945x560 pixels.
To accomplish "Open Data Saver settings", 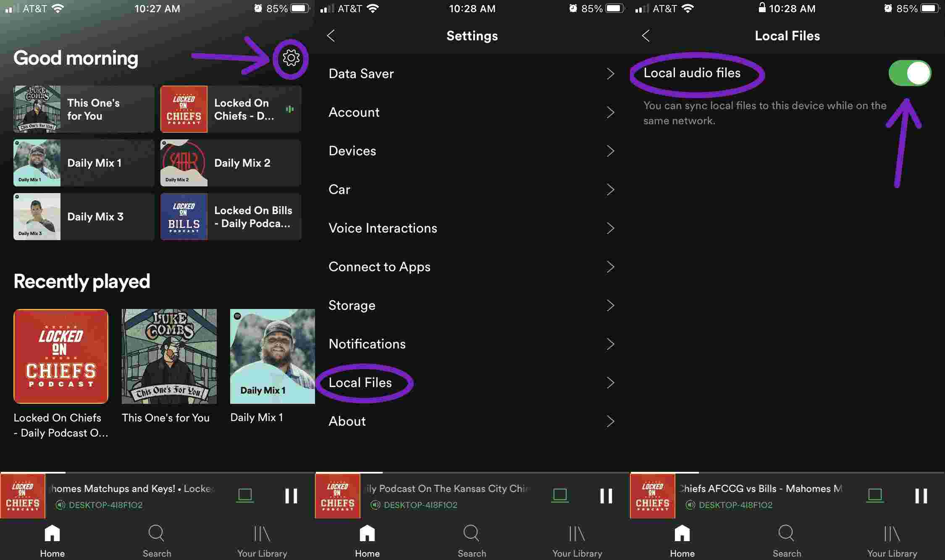I will (472, 74).
